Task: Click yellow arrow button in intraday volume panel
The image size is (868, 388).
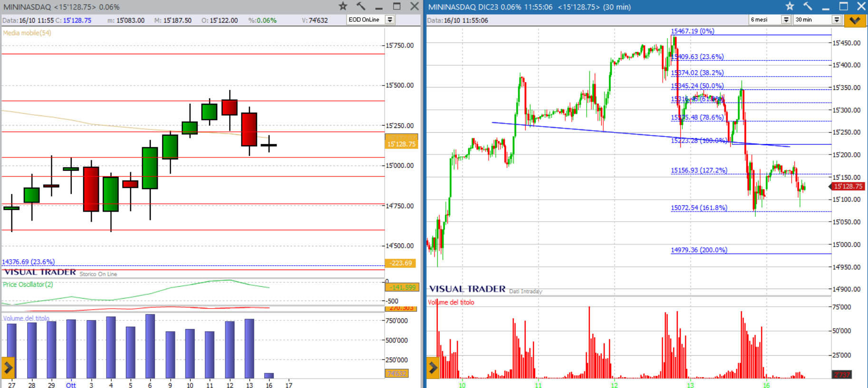Action: click(433, 367)
